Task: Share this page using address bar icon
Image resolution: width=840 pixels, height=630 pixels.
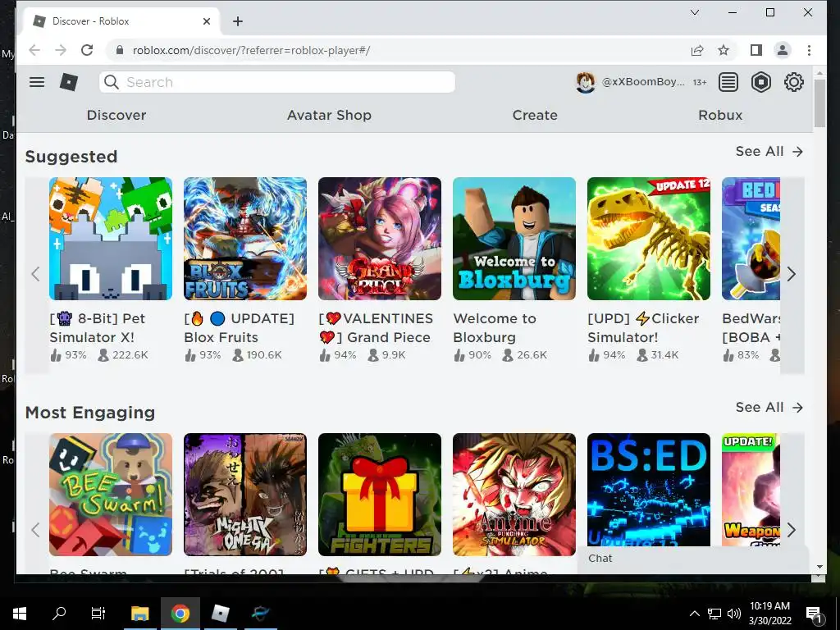Action: pyautogui.click(x=697, y=50)
